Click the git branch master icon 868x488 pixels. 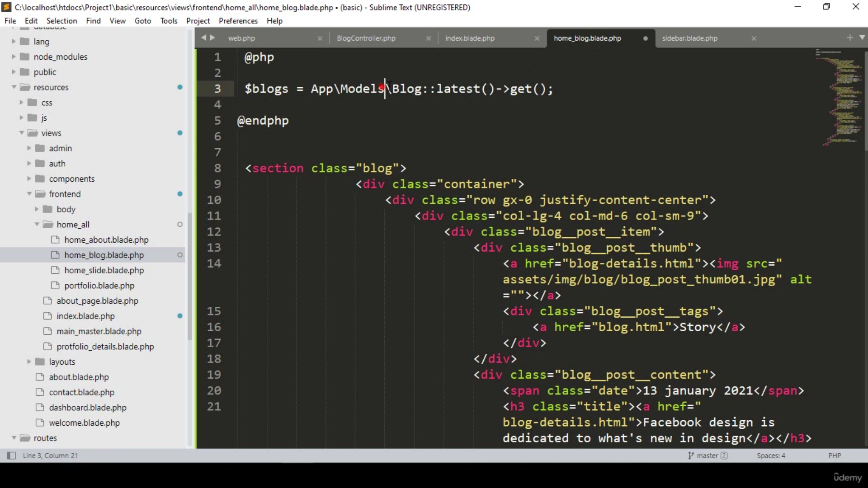(x=691, y=455)
